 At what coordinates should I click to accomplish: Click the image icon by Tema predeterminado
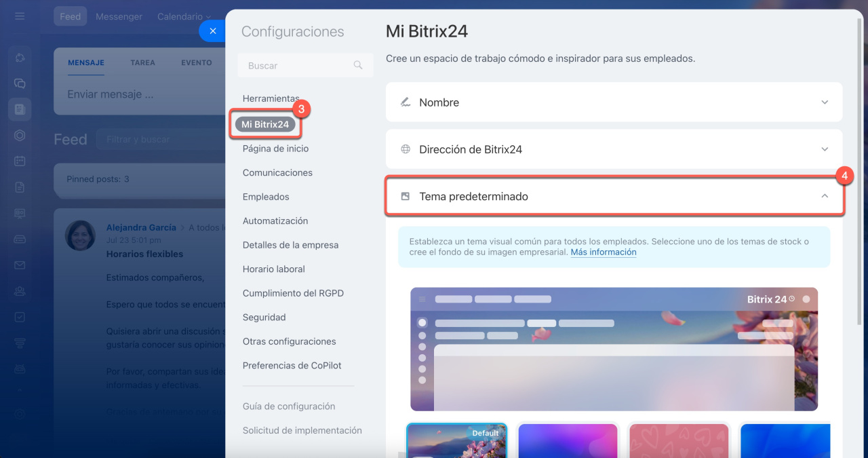click(406, 196)
